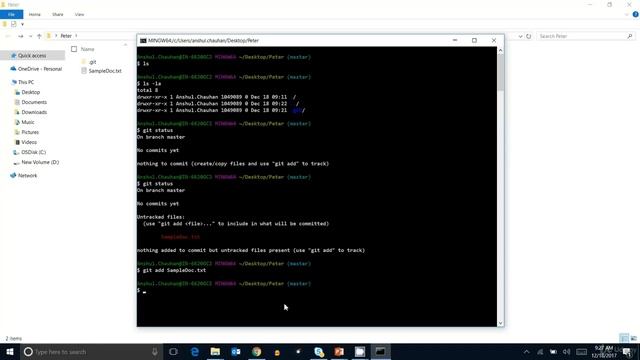Open Outlook from taskbar
This screenshot has width=640, height=360.
coord(236,351)
